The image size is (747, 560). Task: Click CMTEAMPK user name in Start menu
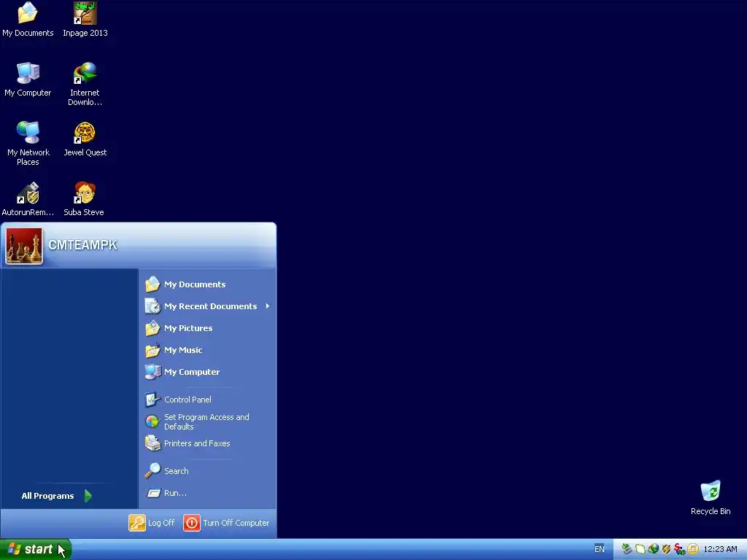pos(82,245)
